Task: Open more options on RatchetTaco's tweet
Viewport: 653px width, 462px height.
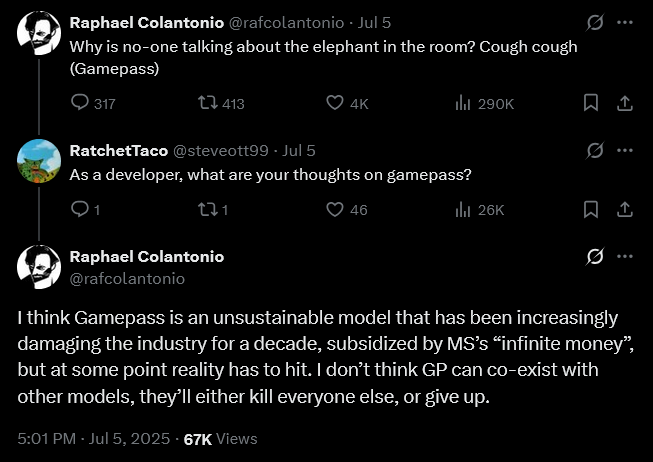Action: (625, 150)
